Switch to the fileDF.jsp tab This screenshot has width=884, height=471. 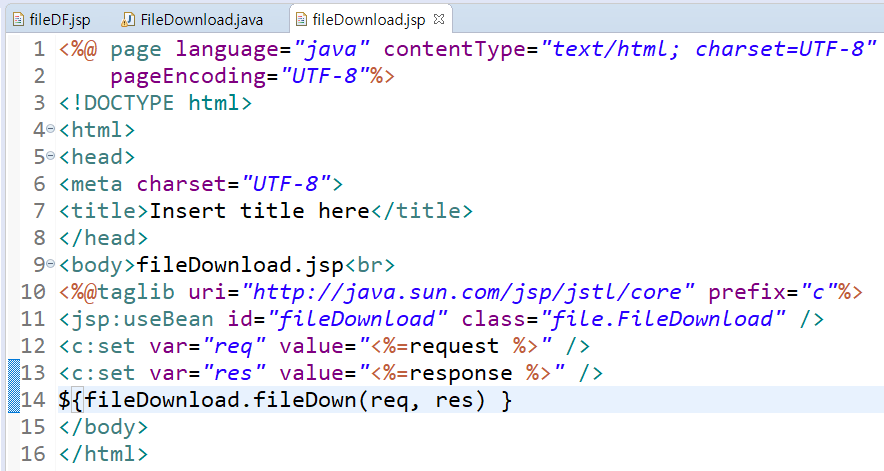point(51,20)
